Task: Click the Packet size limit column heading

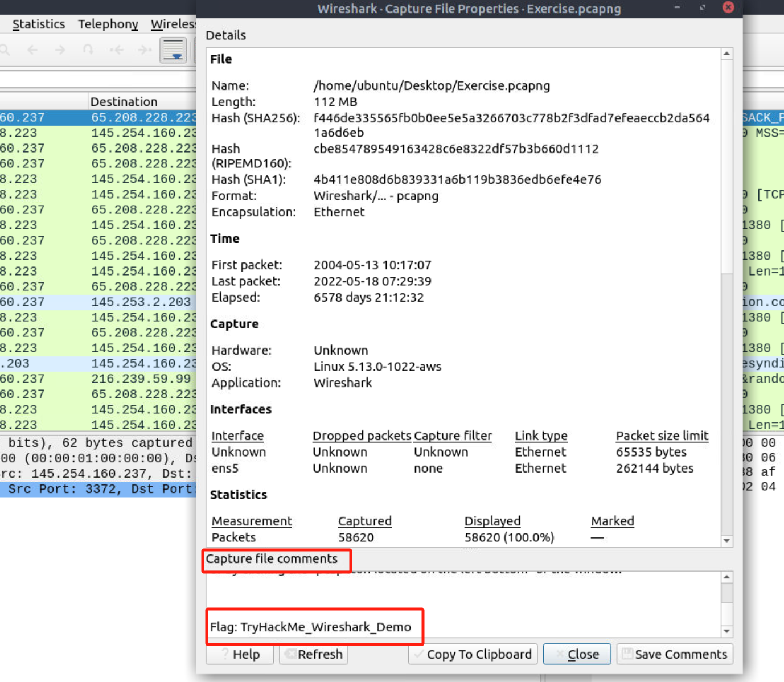Action: click(x=662, y=436)
